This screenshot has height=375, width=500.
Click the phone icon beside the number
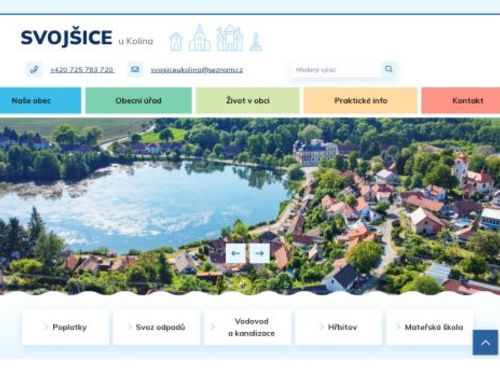[x=34, y=70]
